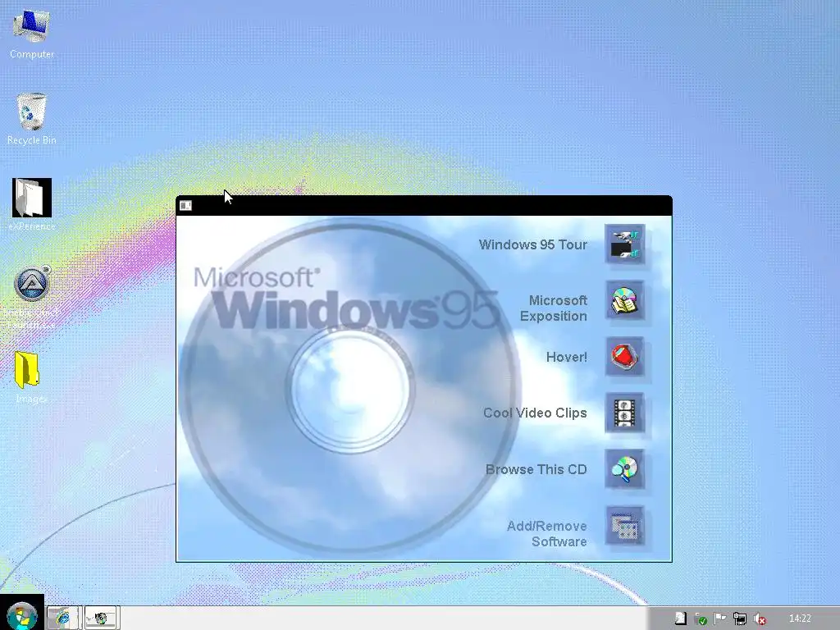Click the Cool Video Clips label

(x=535, y=413)
